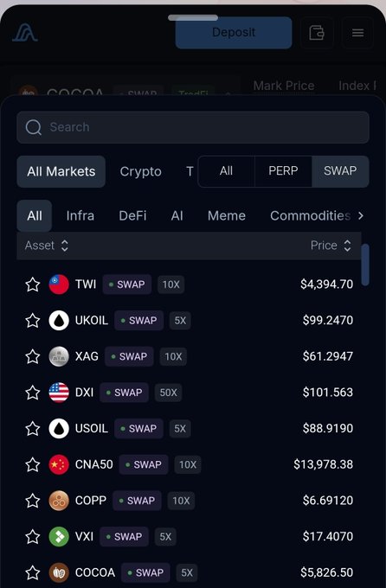This screenshot has height=588, width=386.
Task: Favorite TWI with its star
Action: (33, 284)
